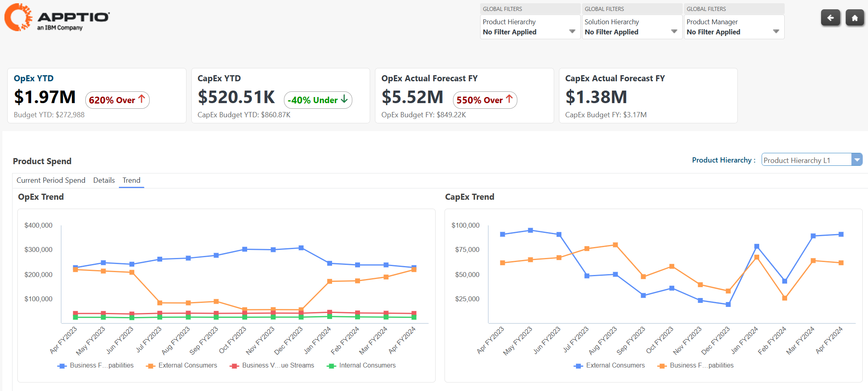Click the back arrow button
The image size is (868, 391).
click(x=830, y=18)
